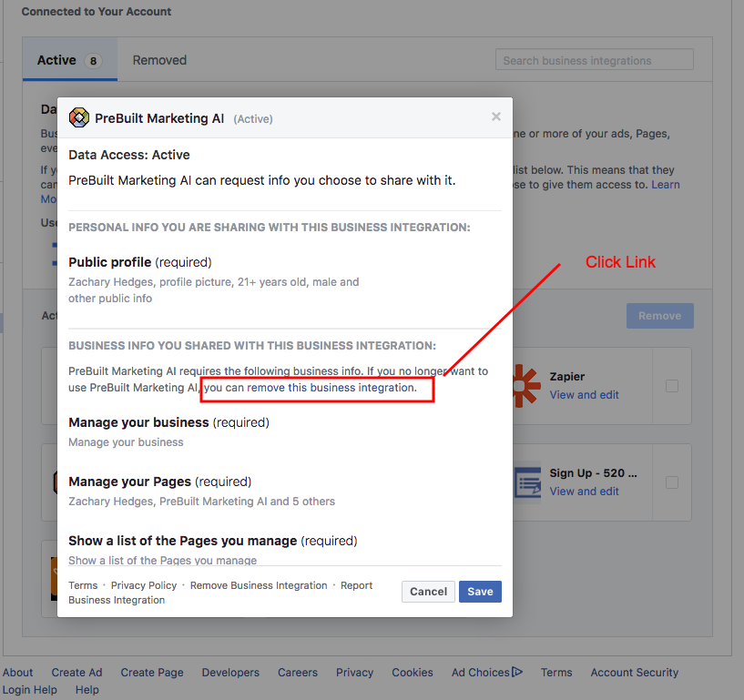Open the About page footer link
This screenshot has height=700, width=744.
click(17, 672)
